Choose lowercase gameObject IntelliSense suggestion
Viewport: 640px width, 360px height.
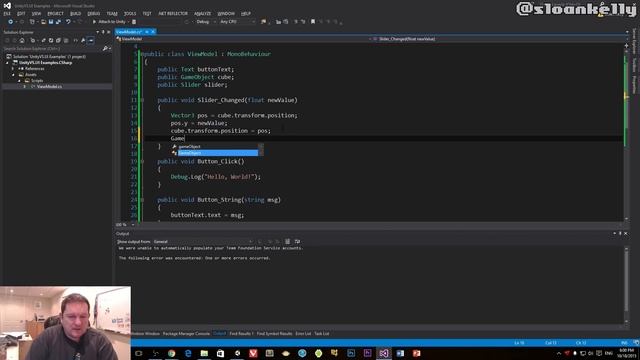coord(215,147)
